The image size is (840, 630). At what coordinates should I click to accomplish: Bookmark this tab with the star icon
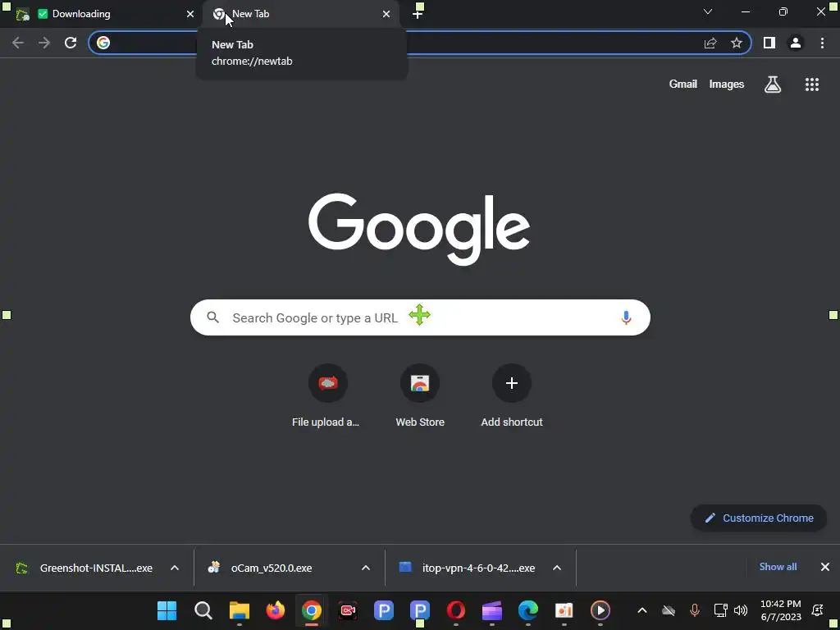(737, 43)
